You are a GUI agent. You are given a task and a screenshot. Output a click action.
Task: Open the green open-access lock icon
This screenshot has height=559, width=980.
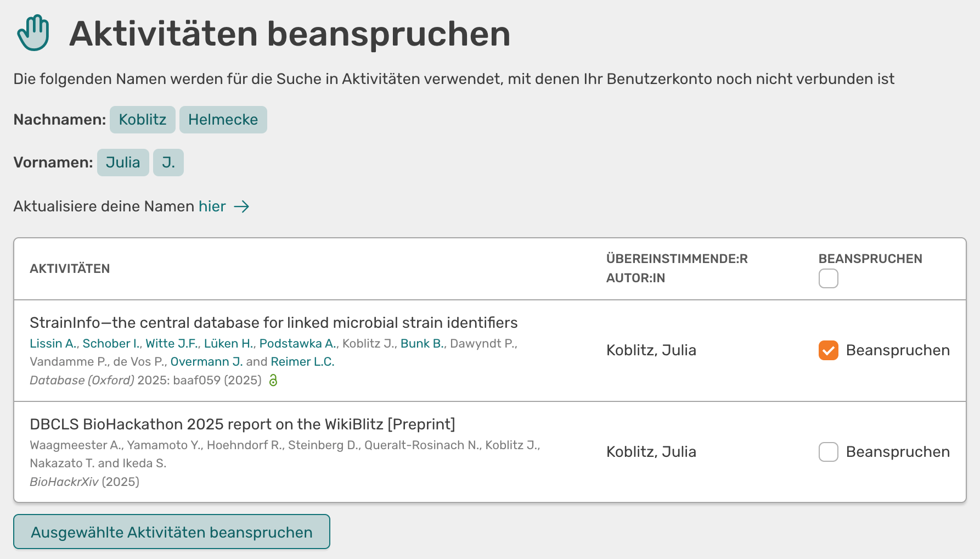click(x=273, y=380)
